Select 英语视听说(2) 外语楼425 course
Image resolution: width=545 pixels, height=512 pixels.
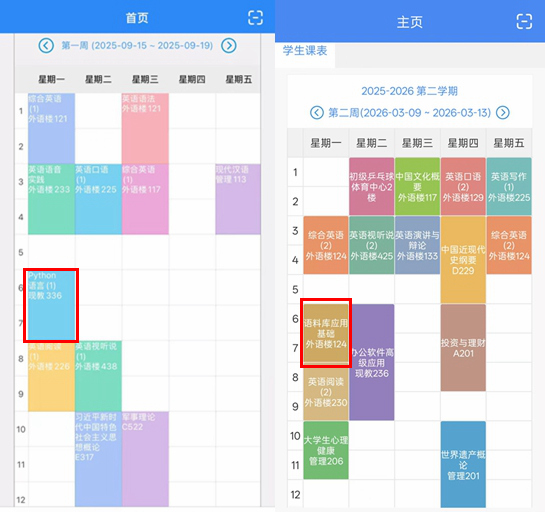372,245
